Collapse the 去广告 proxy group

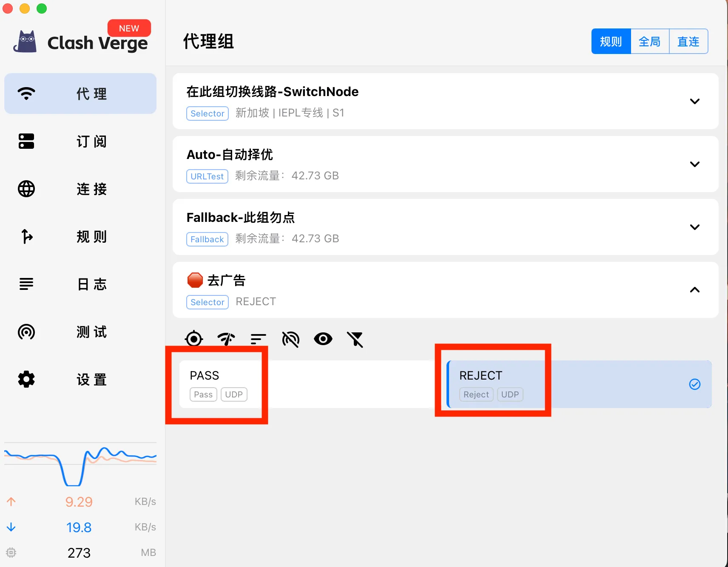pyautogui.click(x=694, y=290)
